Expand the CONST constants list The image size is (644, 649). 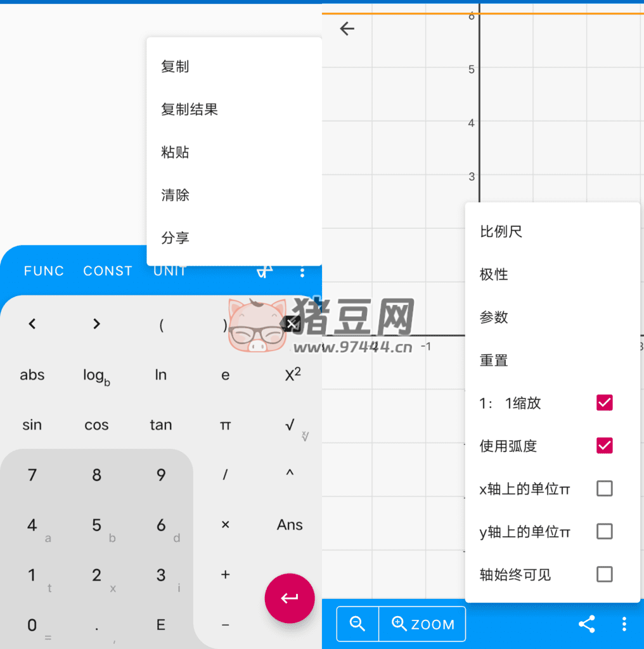[108, 271]
